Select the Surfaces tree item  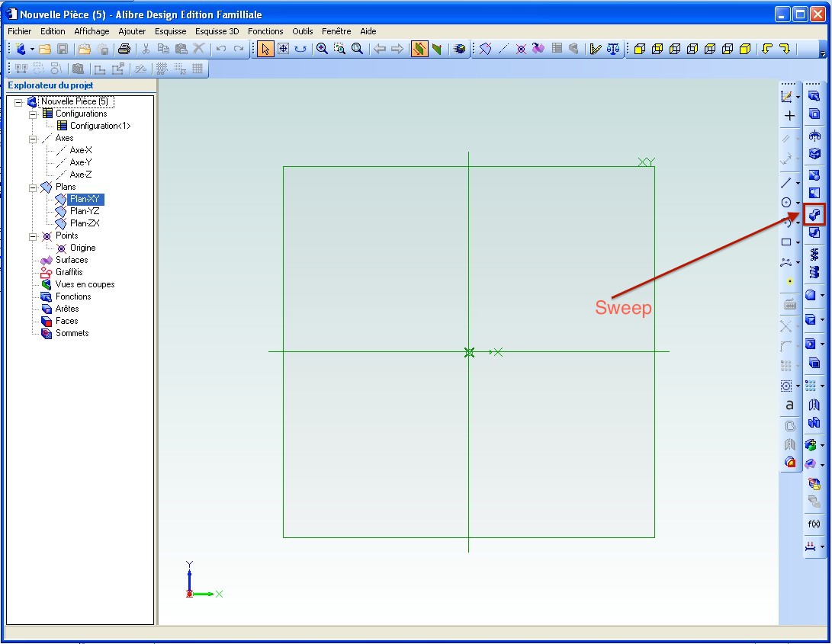[72, 260]
